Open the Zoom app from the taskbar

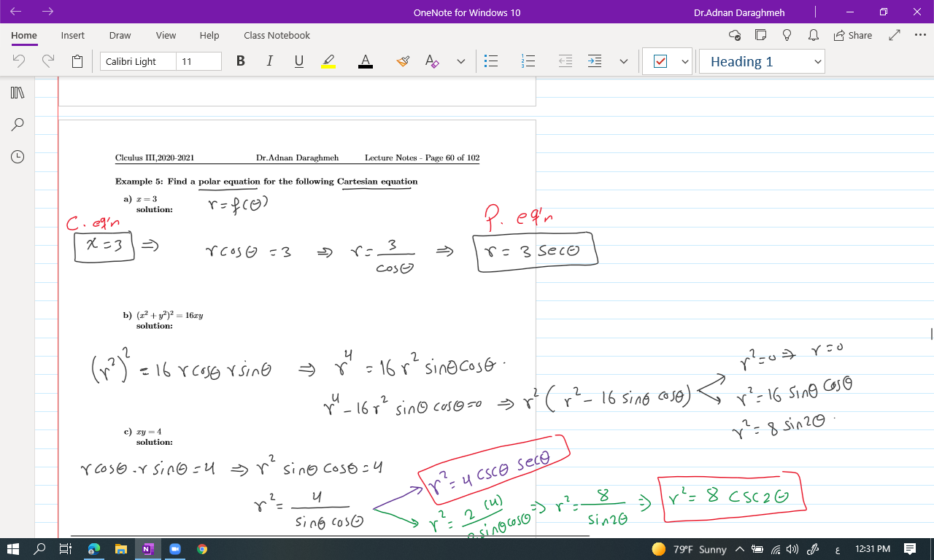coord(175,549)
